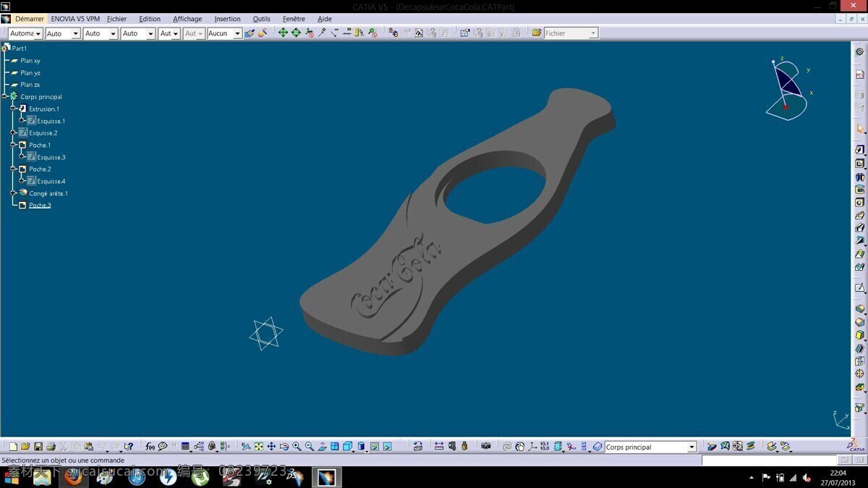Select Plan yz in the tree
Viewport: 868px width, 488px height.
(30, 72)
